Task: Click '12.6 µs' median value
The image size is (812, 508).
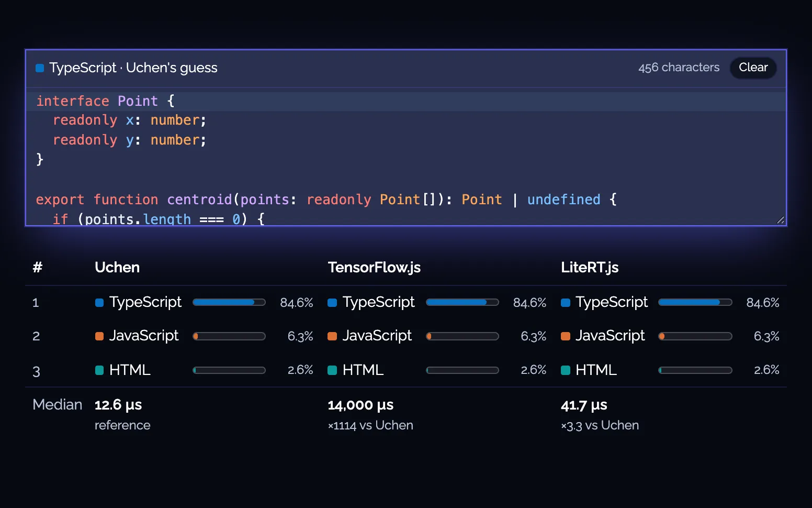Action: click(118, 405)
